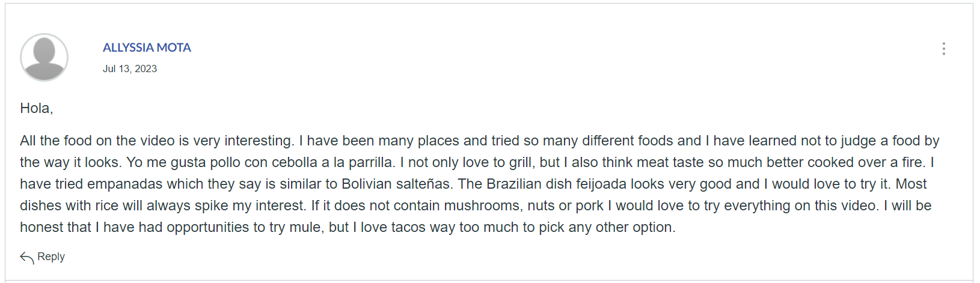This screenshot has width=980, height=283.
Task: Click the "Hola," greeting line
Action: click(x=37, y=108)
